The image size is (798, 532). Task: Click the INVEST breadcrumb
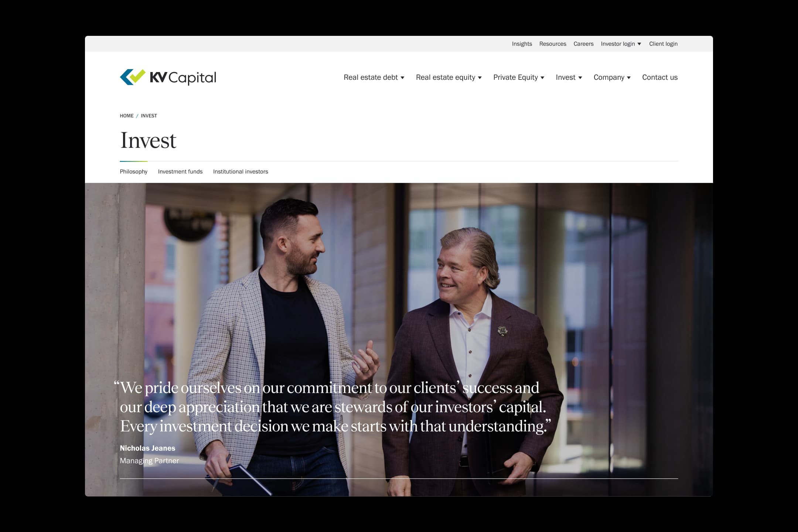click(149, 116)
